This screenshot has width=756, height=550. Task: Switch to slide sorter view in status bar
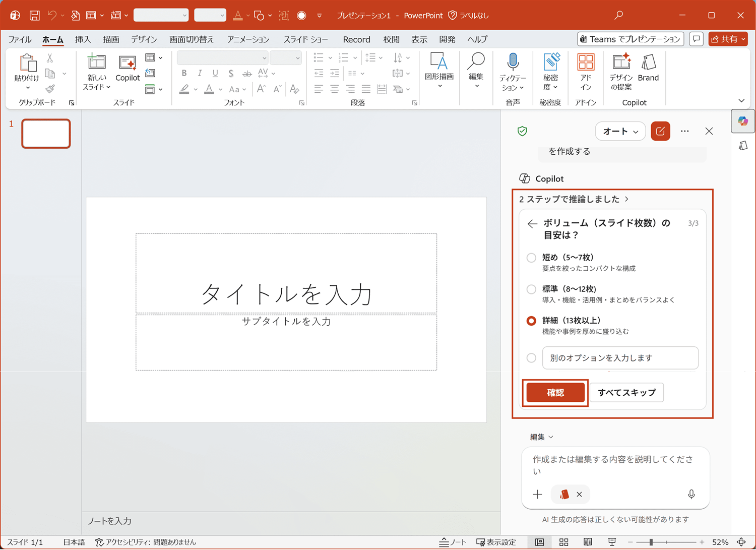[x=563, y=542]
